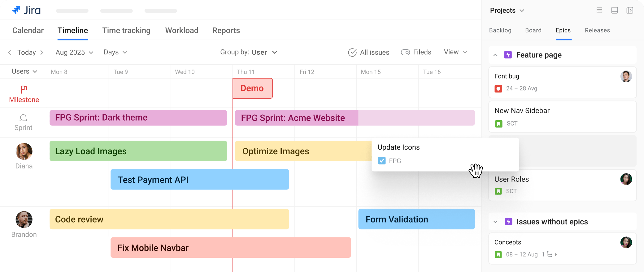Switch to the side panel layout icon
This screenshot has height=272, width=644.
tap(629, 11)
